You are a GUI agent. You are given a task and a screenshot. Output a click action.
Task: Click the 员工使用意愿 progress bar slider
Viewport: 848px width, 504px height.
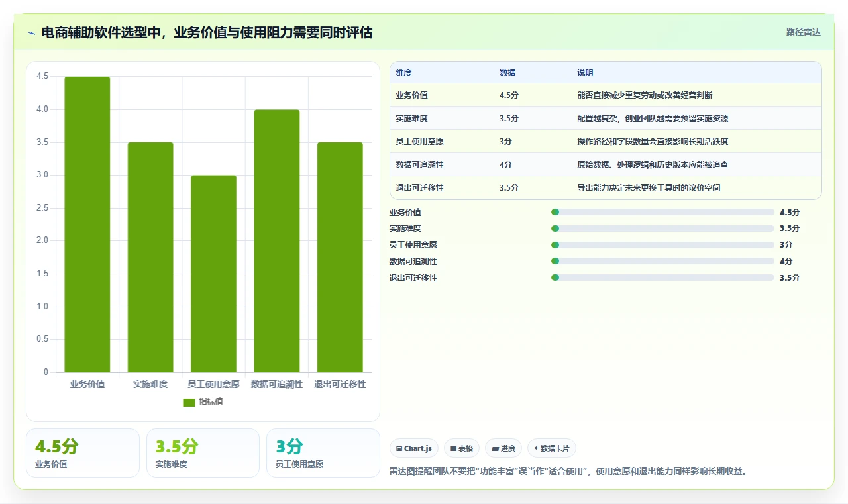tap(662, 245)
